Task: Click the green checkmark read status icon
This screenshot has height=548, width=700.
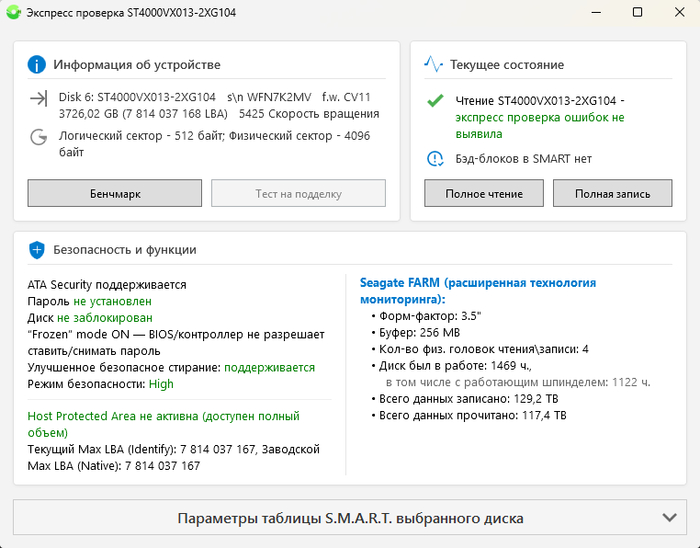Action: 435,101
